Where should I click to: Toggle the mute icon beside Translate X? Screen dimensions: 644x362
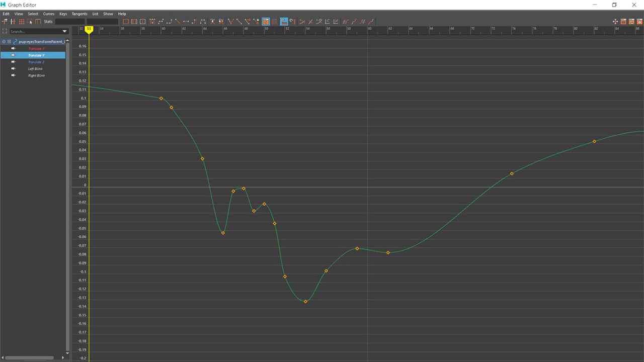click(x=14, y=48)
